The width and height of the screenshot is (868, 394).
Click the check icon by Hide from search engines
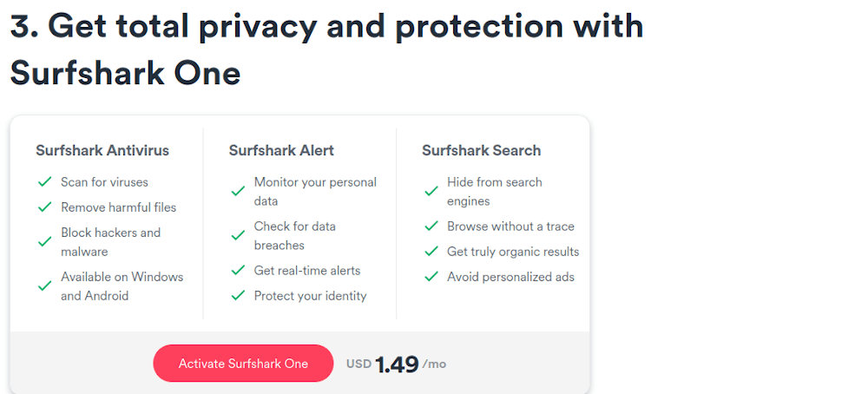coord(431,192)
